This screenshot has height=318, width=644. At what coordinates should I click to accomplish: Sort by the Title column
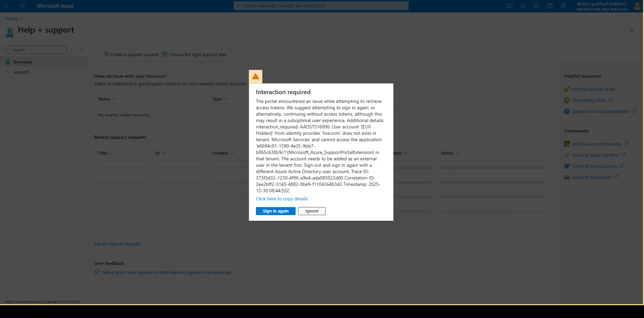pyautogui.click(x=105, y=153)
